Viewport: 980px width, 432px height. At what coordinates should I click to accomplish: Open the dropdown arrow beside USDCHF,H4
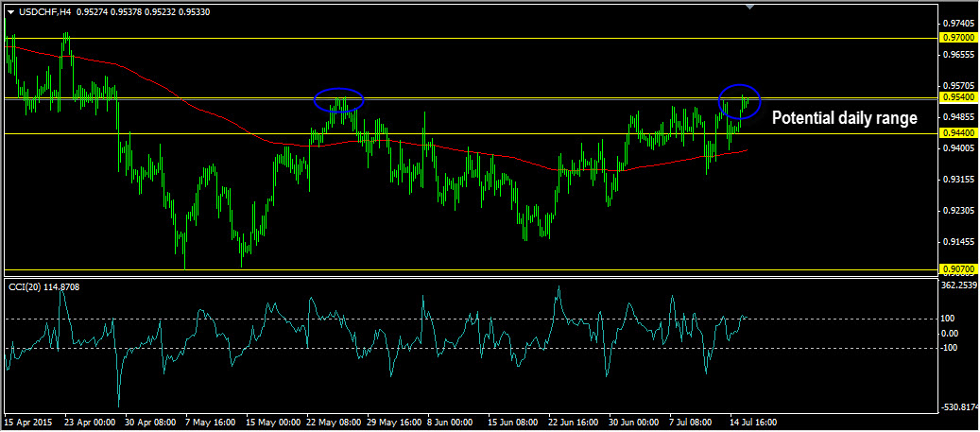(x=10, y=12)
